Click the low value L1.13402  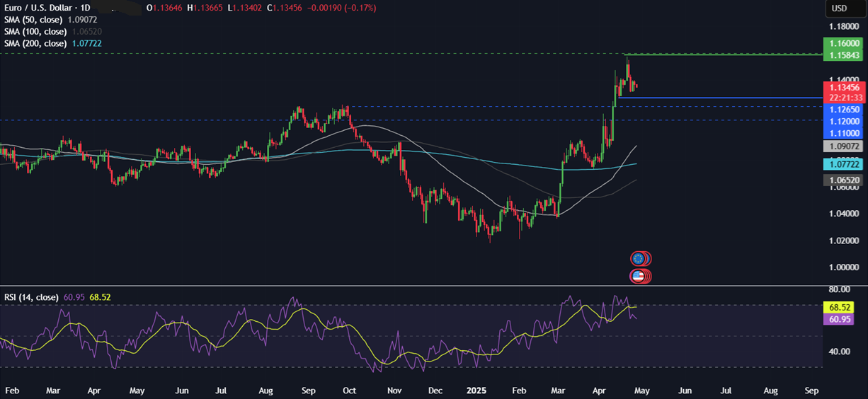point(246,8)
